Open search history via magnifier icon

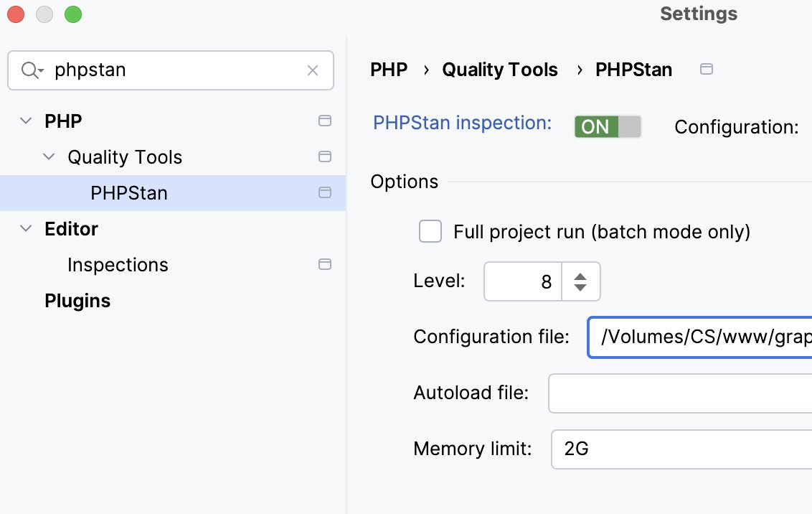point(32,70)
